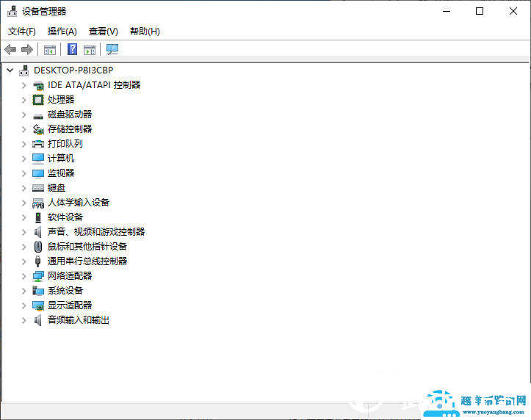The image size is (531, 420).
Task: Click the 声音、视频和游戏控制器 speaker icon
Action: pyautogui.click(x=38, y=232)
